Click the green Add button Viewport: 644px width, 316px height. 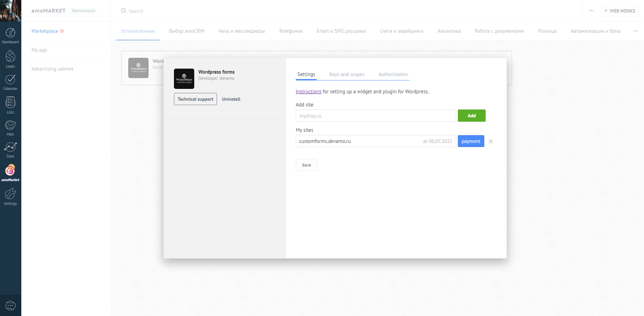coord(472,116)
